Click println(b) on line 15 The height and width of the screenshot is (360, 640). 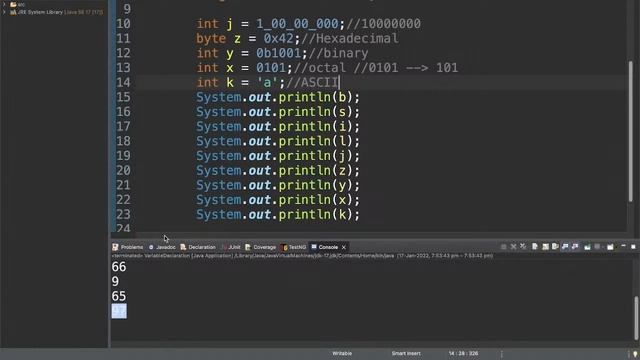click(316, 97)
